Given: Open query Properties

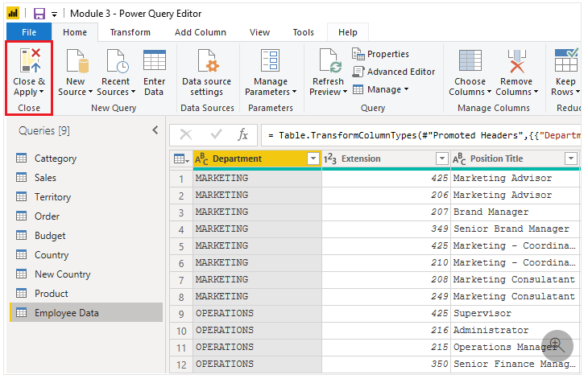Looking at the screenshot, I should [380, 54].
